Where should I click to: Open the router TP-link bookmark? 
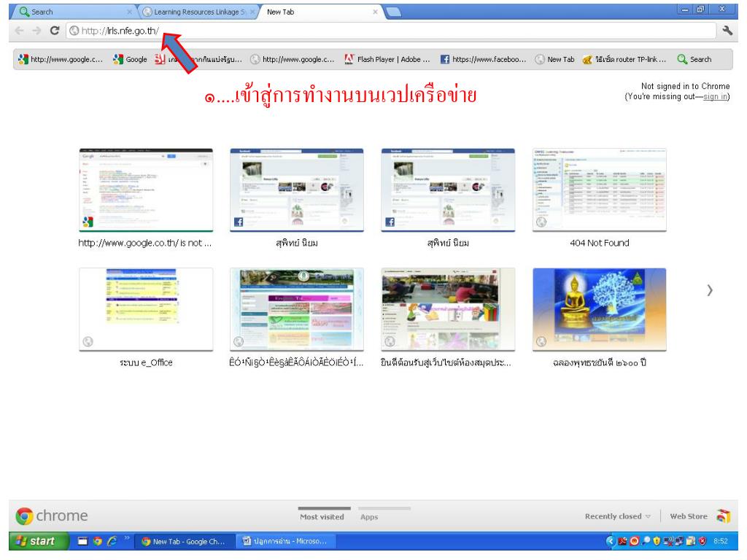point(624,60)
